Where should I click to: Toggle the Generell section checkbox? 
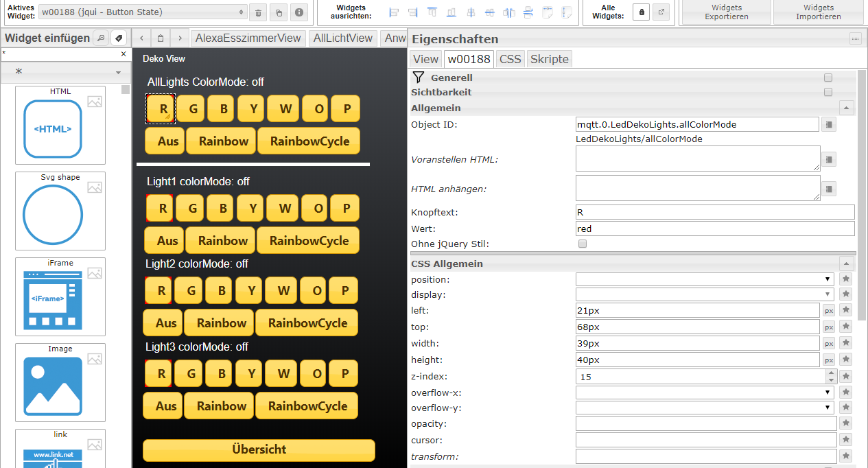tap(828, 78)
